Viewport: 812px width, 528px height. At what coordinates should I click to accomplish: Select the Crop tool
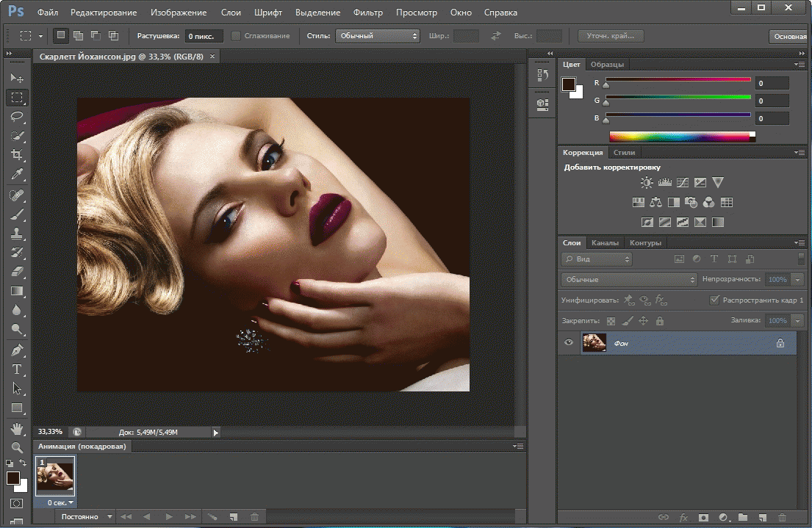click(x=17, y=155)
